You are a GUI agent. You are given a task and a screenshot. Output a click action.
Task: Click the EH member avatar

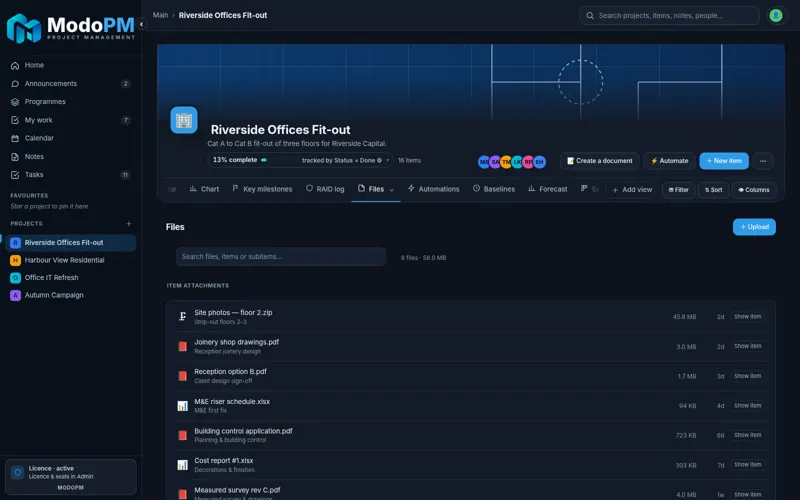539,162
